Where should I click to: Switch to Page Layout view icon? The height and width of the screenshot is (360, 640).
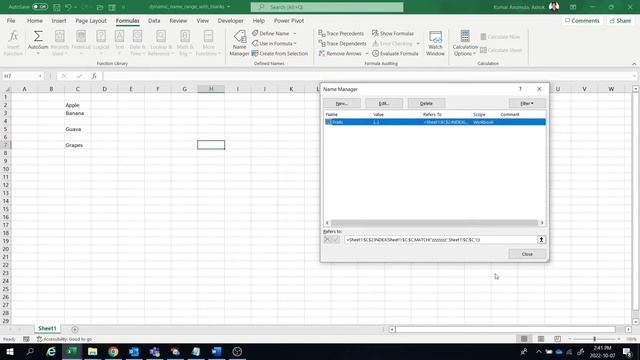pos(541,339)
